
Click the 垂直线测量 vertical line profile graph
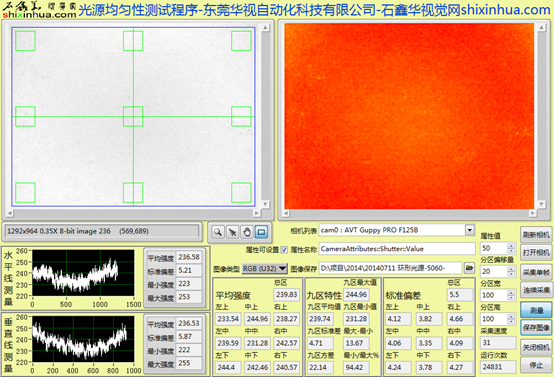pyautogui.click(x=83, y=340)
